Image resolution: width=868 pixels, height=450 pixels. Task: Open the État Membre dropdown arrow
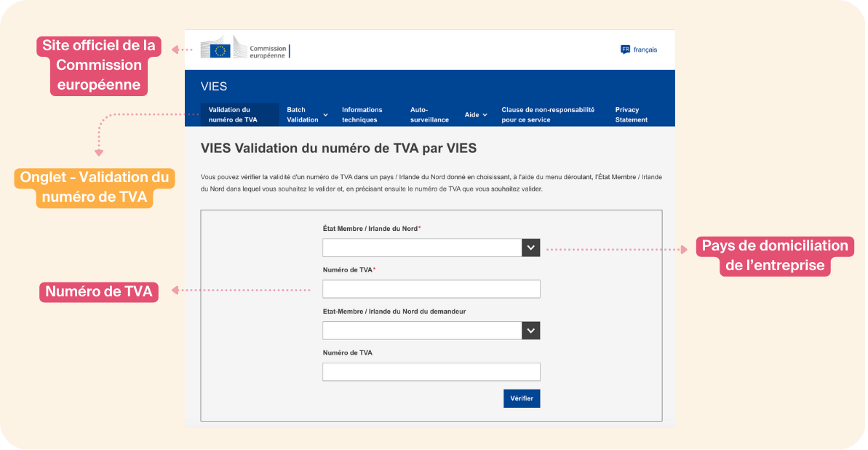[531, 248]
